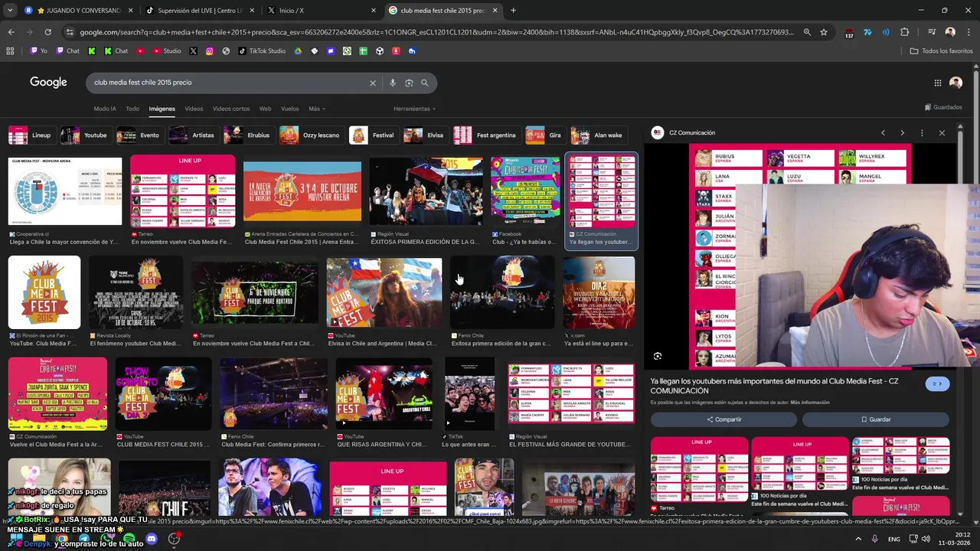
Task: Filter images by Lineup chip
Action: (31, 135)
